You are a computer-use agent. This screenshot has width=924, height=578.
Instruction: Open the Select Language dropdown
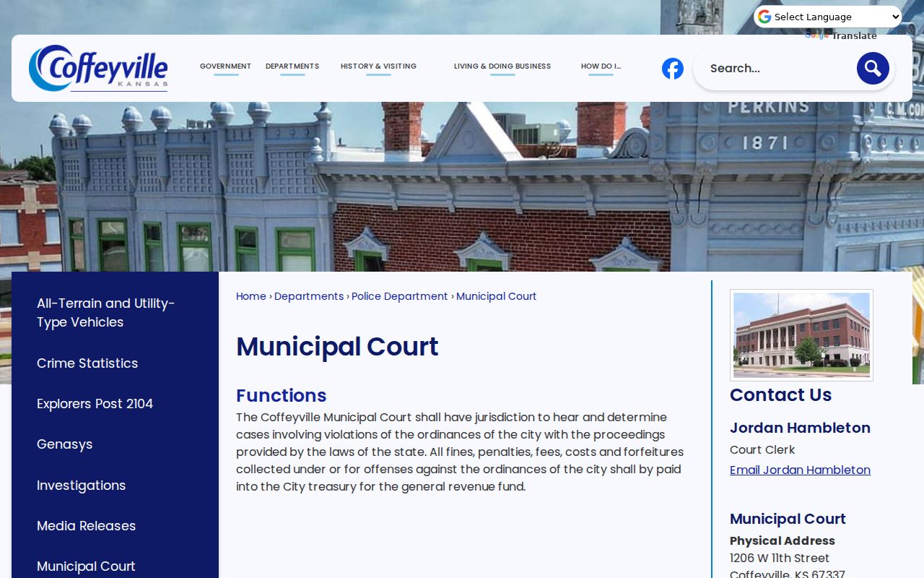[828, 17]
